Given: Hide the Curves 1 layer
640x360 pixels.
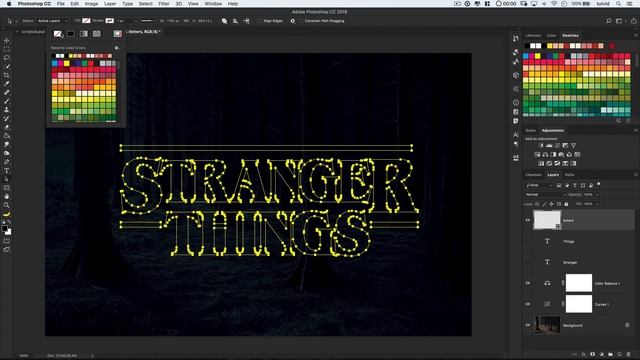Looking at the screenshot, I should [x=527, y=304].
